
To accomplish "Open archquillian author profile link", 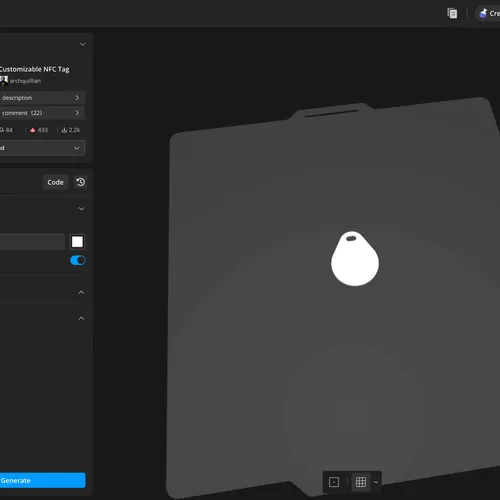I will click(25, 81).
